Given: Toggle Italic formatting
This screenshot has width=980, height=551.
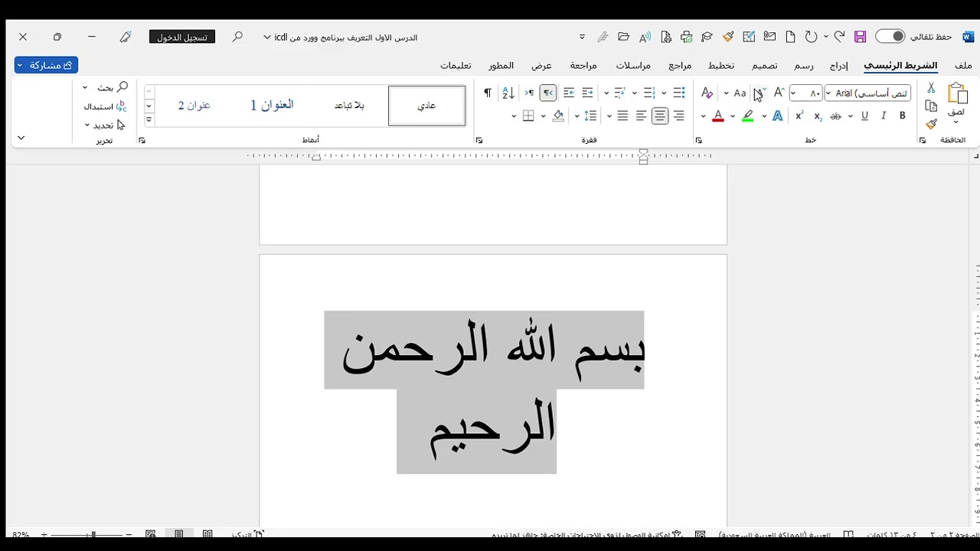Looking at the screenshot, I should (884, 116).
